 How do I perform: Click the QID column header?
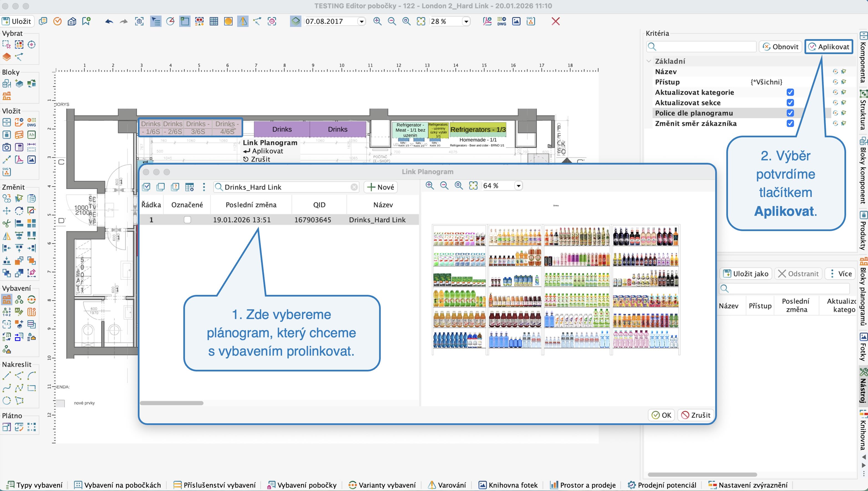[x=319, y=205]
